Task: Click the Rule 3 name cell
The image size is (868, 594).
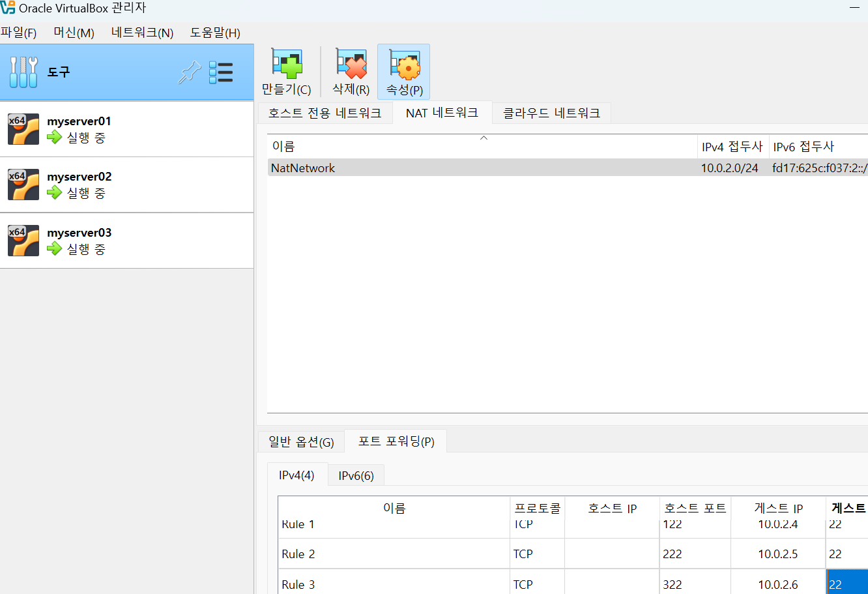Action: (394, 583)
